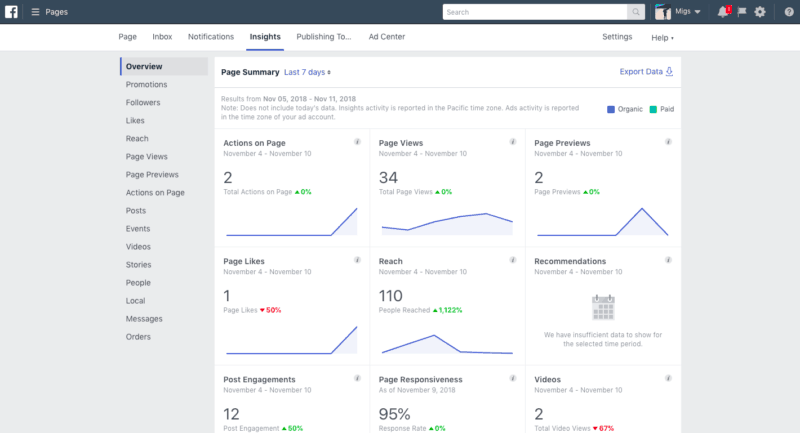Switch to the Page tab

point(128,37)
